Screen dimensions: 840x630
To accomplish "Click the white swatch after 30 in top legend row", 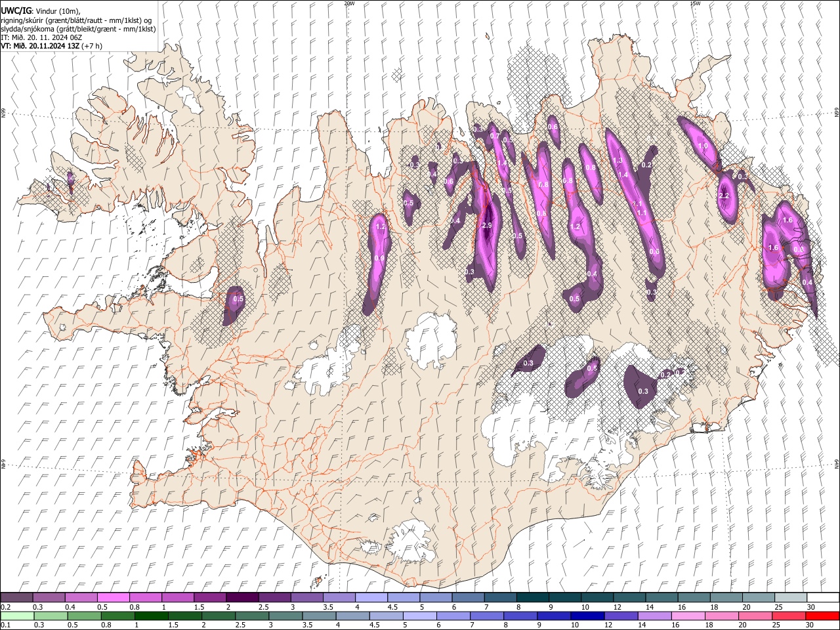I will click(822, 598).
